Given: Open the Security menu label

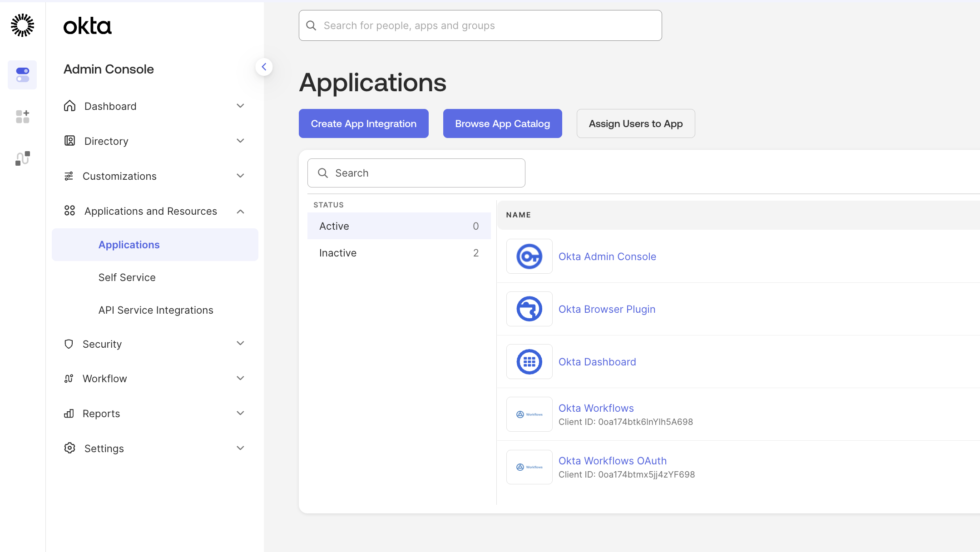Looking at the screenshot, I should point(102,344).
